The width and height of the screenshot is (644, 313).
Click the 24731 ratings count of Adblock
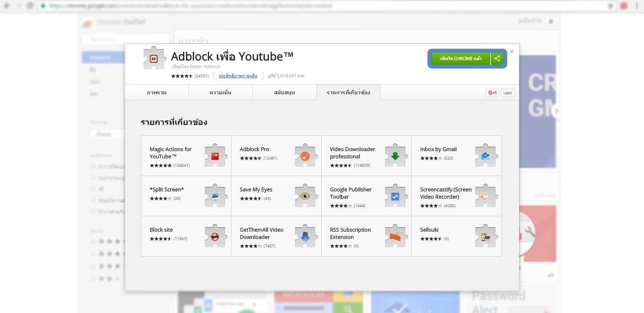point(202,76)
